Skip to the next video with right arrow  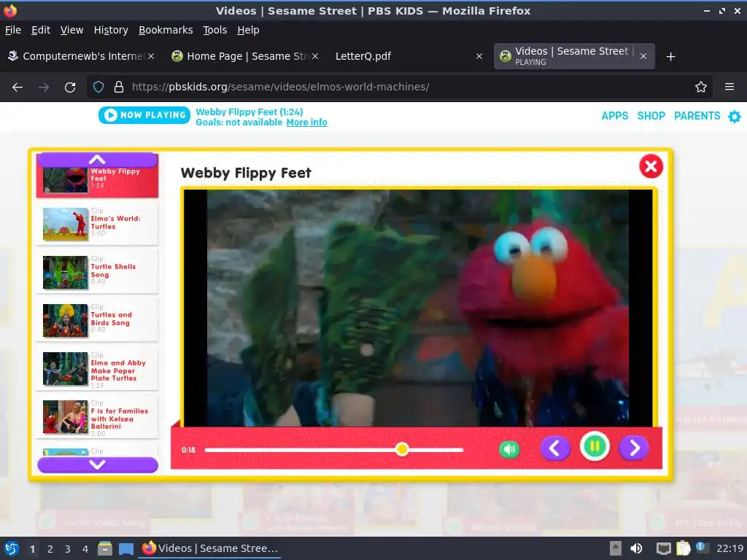[634, 448]
